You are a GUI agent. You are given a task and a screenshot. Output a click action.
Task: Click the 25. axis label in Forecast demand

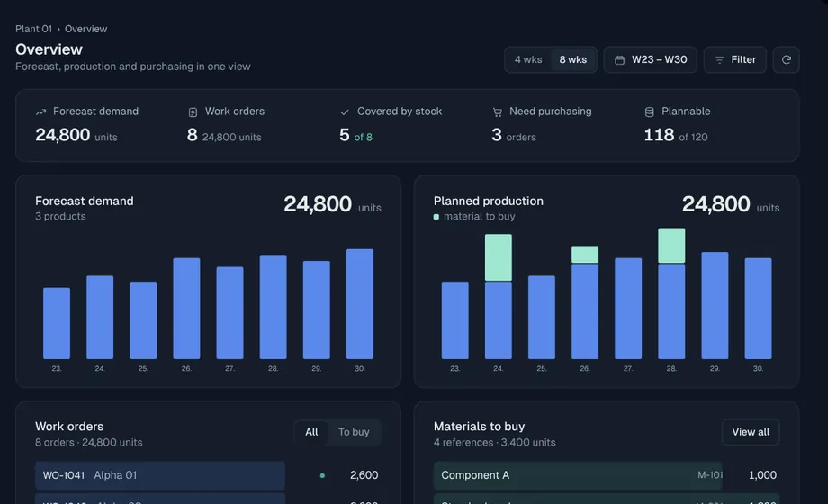(143, 369)
